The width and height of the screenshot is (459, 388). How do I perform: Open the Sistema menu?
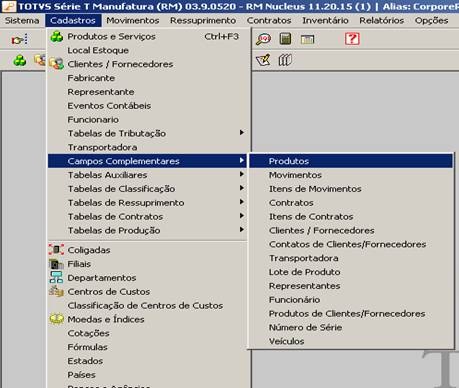(x=22, y=20)
